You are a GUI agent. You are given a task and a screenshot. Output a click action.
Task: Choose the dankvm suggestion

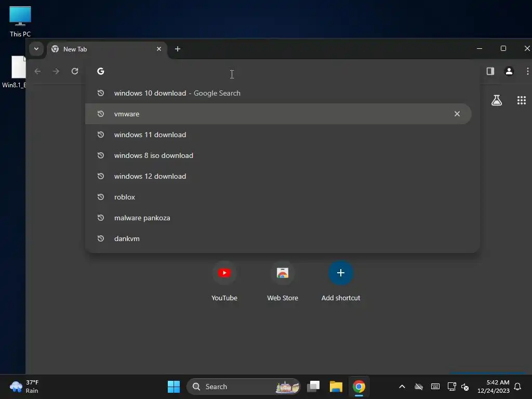point(278,238)
